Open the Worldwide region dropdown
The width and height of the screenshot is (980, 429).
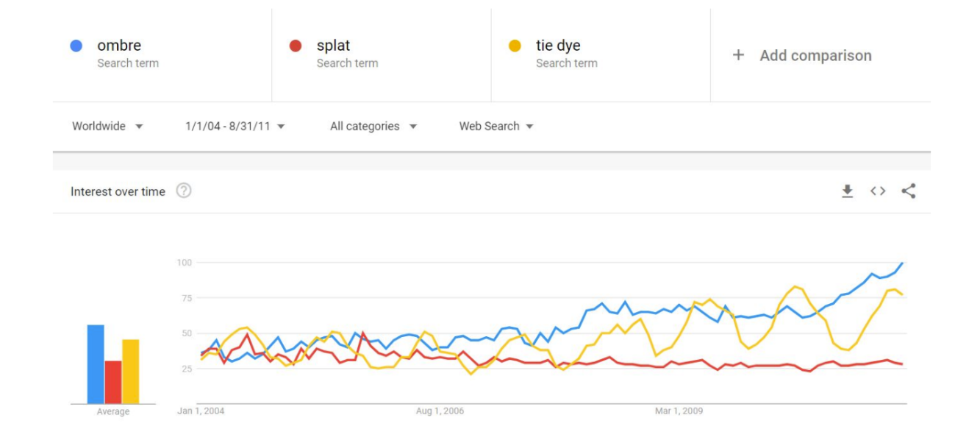107,126
